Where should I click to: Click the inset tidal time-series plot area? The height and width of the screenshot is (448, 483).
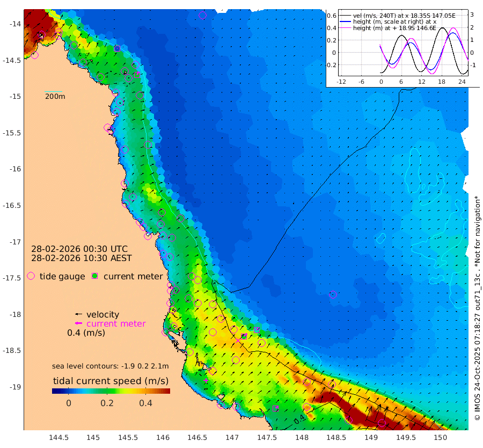[x=403, y=42]
